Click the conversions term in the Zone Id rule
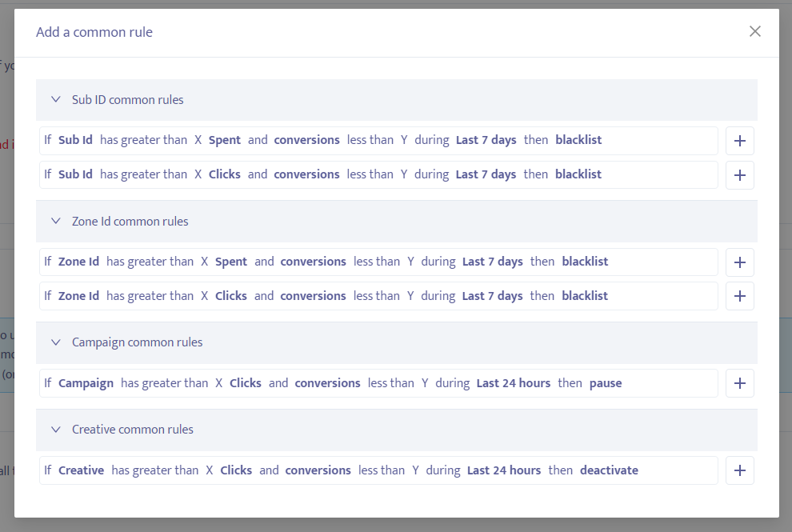This screenshot has height=532, width=792. [x=313, y=262]
